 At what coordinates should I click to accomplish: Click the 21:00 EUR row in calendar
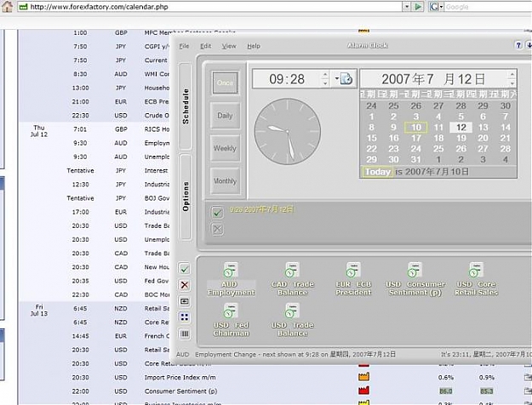coord(94,102)
